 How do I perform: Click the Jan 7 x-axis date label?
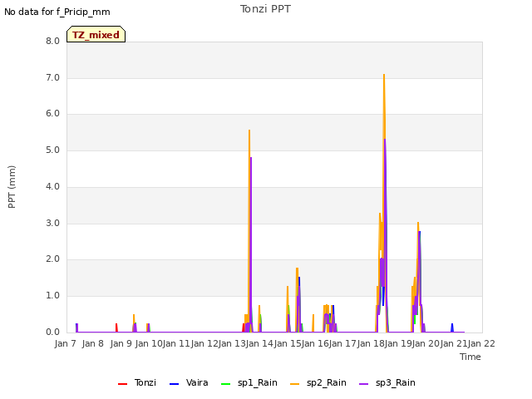(x=66, y=343)
